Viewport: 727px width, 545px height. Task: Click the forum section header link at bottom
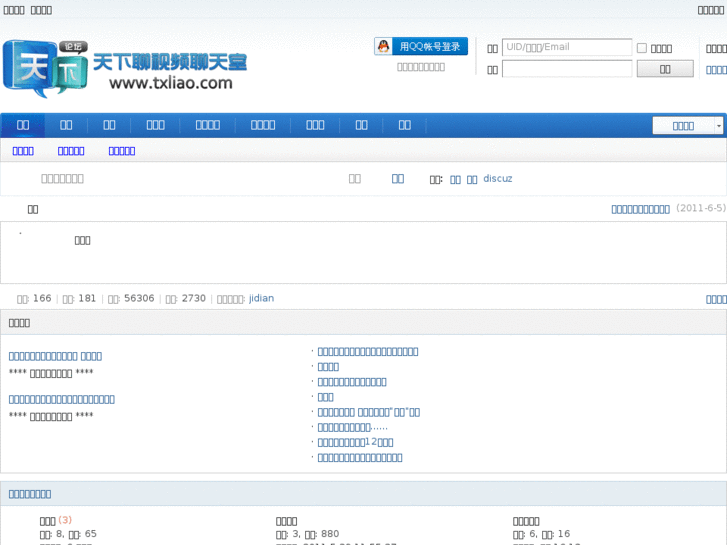click(30, 494)
